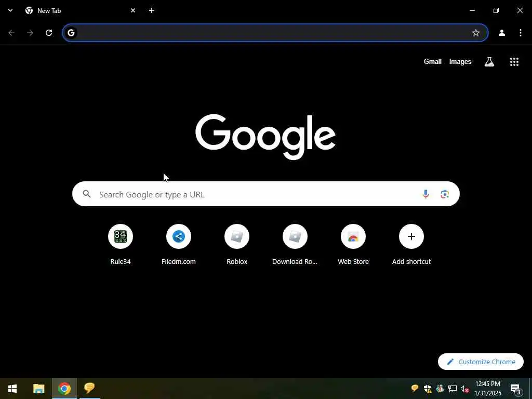
Task: Close the New Tab tab
Action: pos(133,10)
